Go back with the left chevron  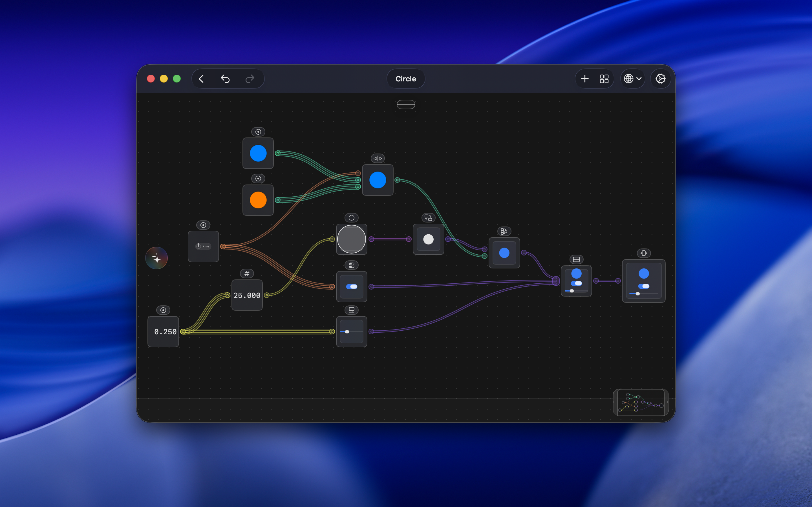point(201,79)
